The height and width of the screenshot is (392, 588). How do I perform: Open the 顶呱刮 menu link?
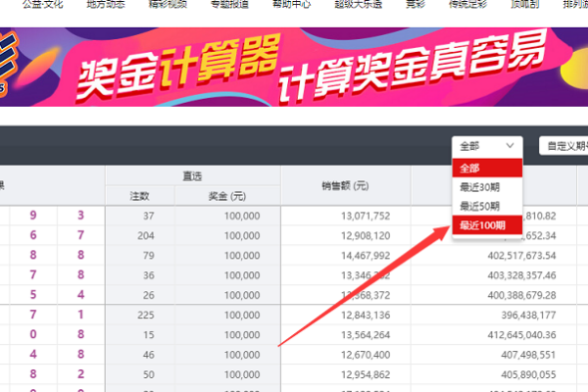[x=524, y=5]
